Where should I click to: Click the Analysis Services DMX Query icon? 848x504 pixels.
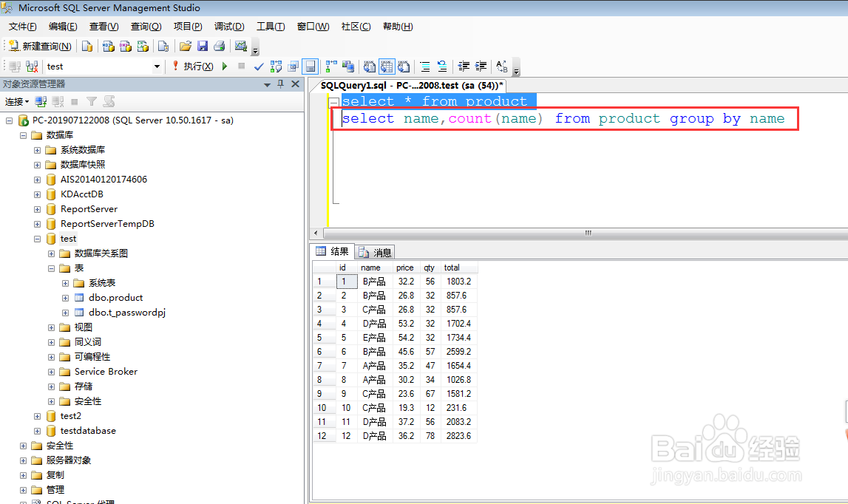[126, 47]
